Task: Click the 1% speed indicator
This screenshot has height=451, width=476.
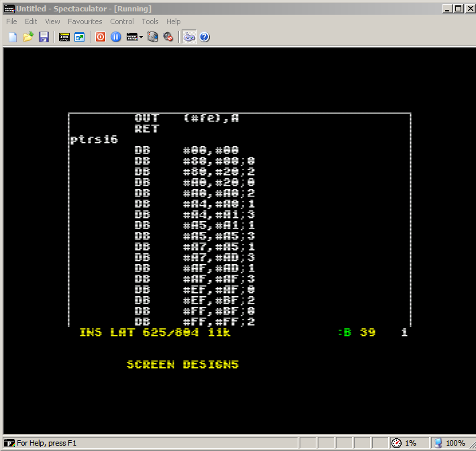Action: click(410, 443)
